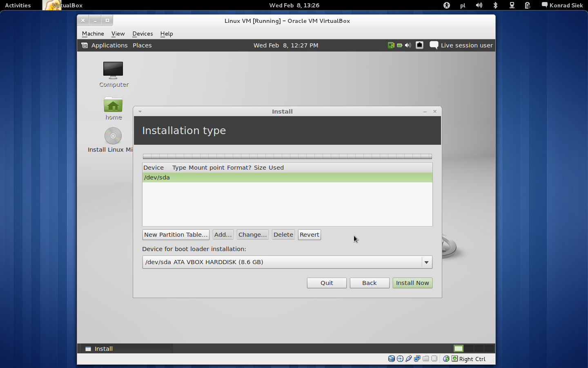Open the Install window menu arrow in title bar
The width and height of the screenshot is (588, 368).
click(x=140, y=112)
